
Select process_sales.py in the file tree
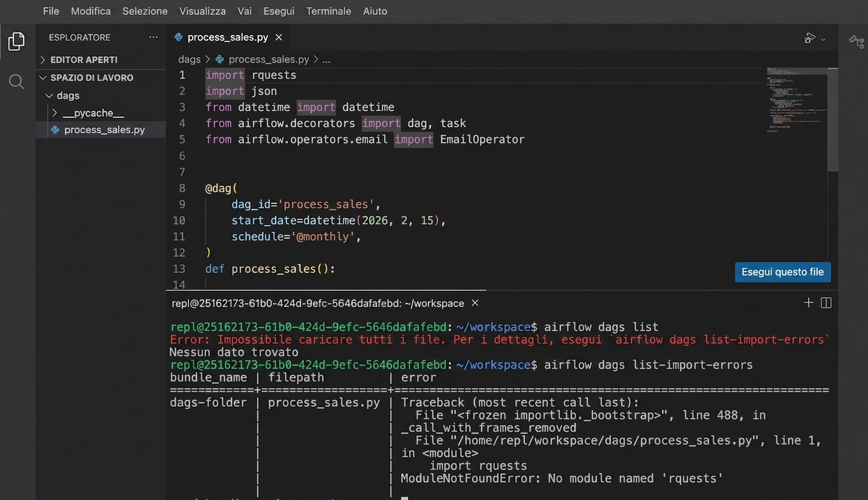101,129
